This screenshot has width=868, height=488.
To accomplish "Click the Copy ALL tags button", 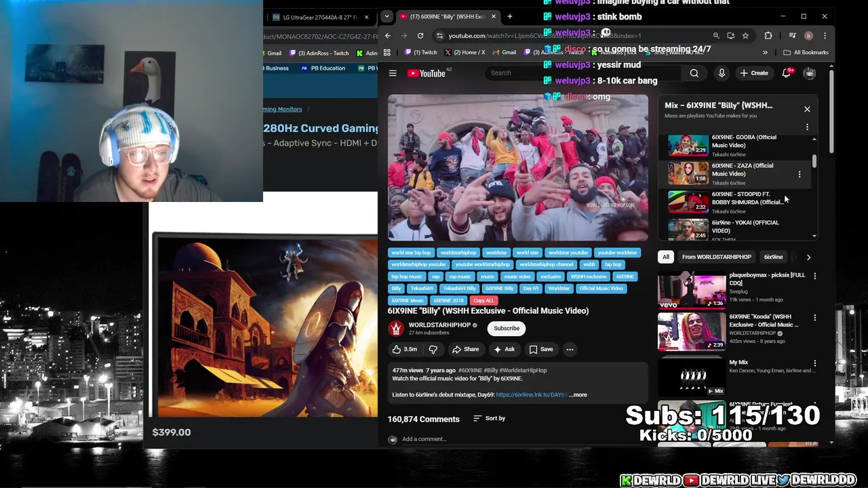I will (484, 300).
